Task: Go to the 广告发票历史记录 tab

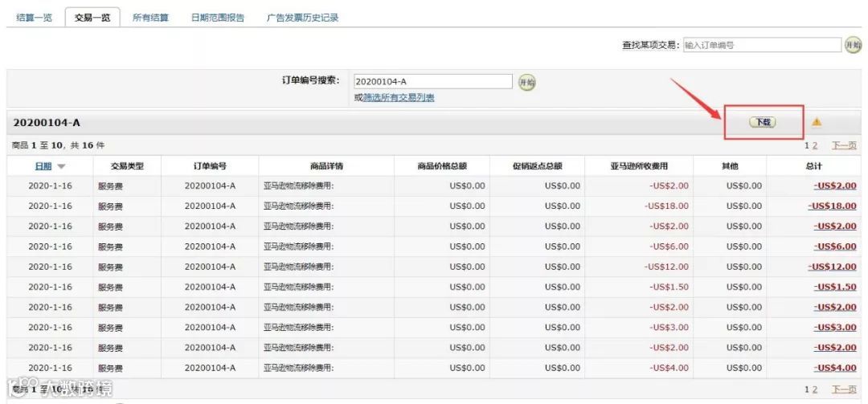Action: pyautogui.click(x=302, y=17)
